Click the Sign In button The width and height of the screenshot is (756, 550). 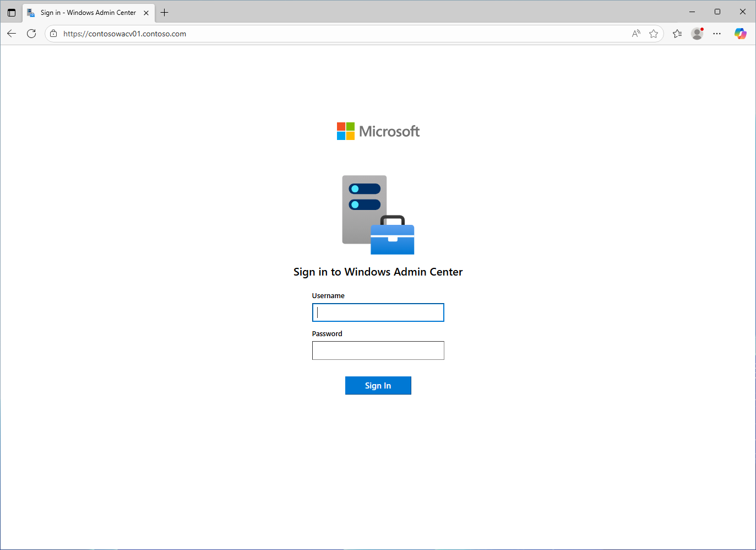(378, 385)
